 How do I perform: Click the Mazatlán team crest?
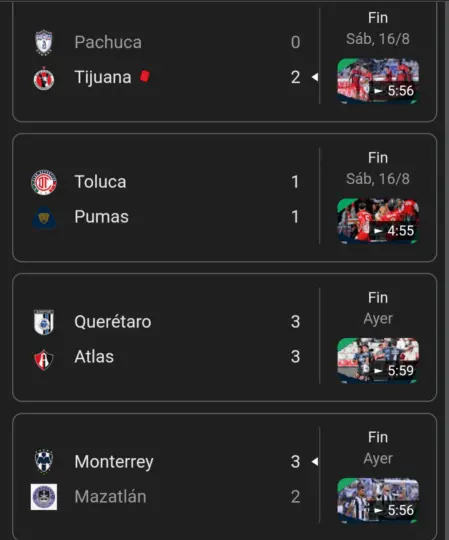[44, 497]
